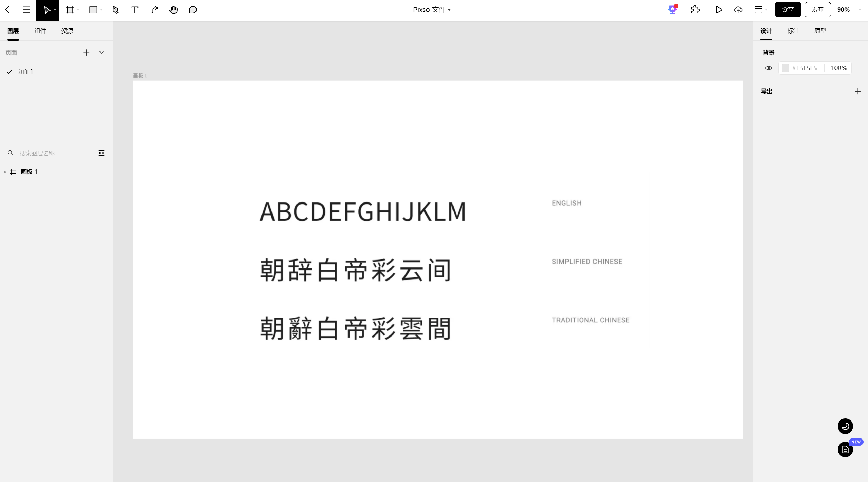
Task: Toggle dark mode moon button
Action: click(x=845, y=426)
